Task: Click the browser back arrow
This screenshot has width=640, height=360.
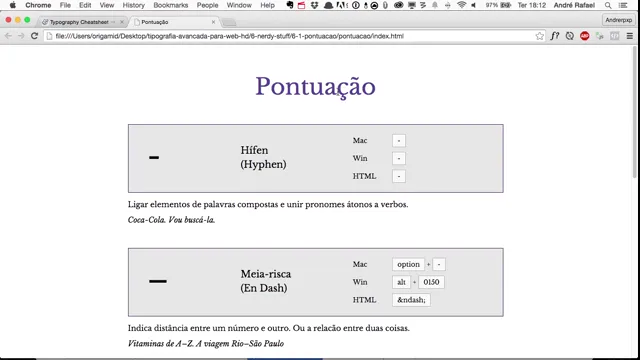Action: [x=8, y=36]
